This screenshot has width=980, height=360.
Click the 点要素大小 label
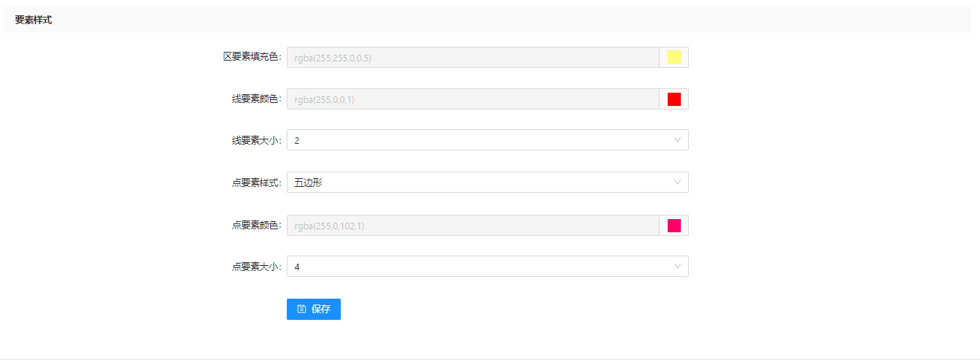[256, 267]
